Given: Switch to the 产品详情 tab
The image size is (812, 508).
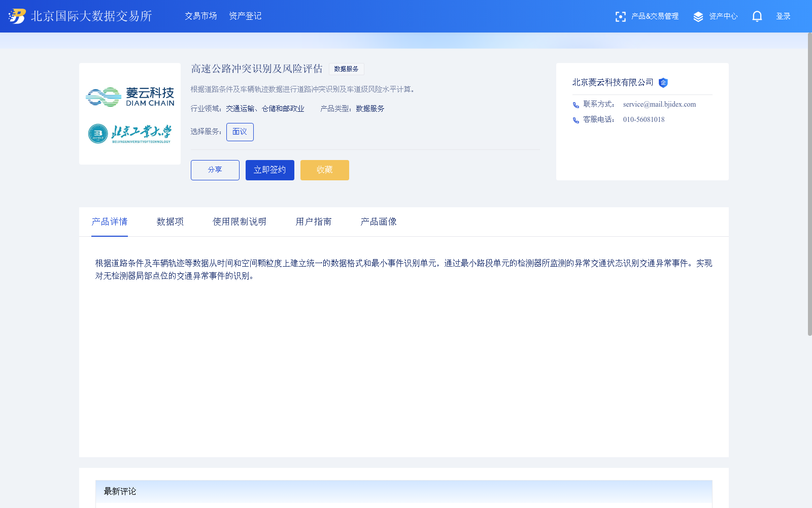Looking at the screenshot, I should click(110, 222).
